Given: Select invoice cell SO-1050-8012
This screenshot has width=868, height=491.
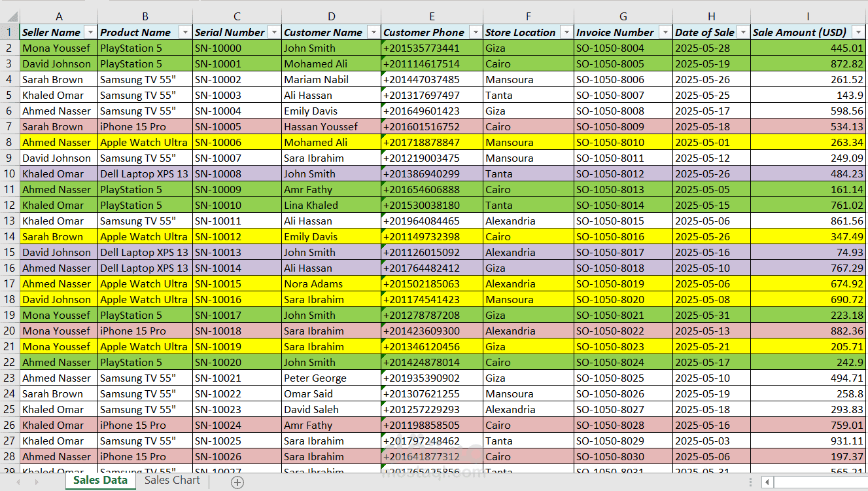Looking at the screenshot, I should pos(623,173).
